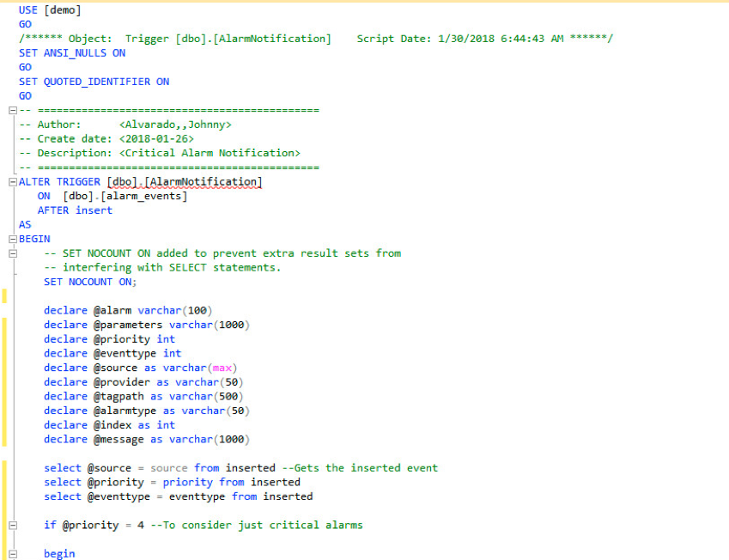Click declare @parameters varchar(1000) line
729x560 pixels.
pyautogui.click(x=147, y=325)
